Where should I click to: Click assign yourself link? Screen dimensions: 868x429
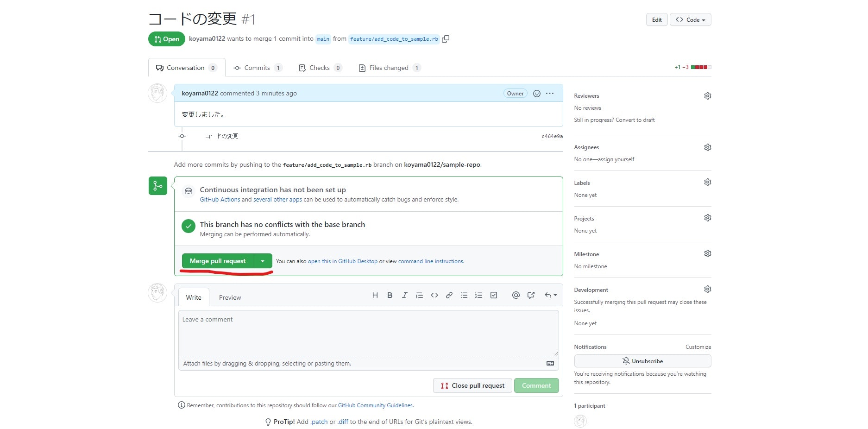616,159
